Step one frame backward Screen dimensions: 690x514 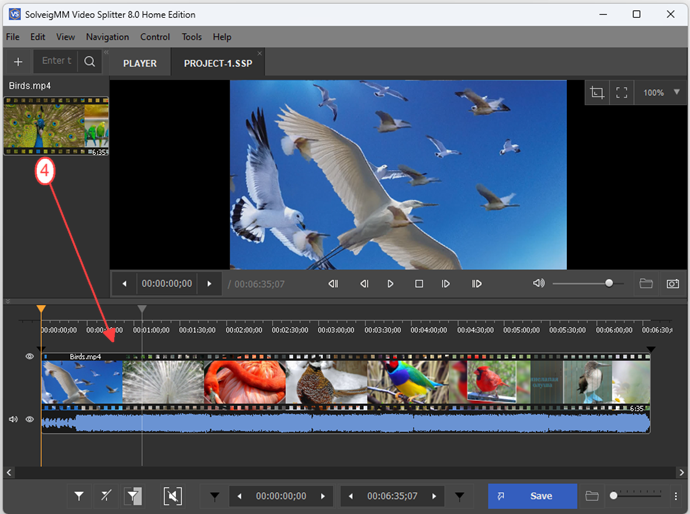(364, 284)
